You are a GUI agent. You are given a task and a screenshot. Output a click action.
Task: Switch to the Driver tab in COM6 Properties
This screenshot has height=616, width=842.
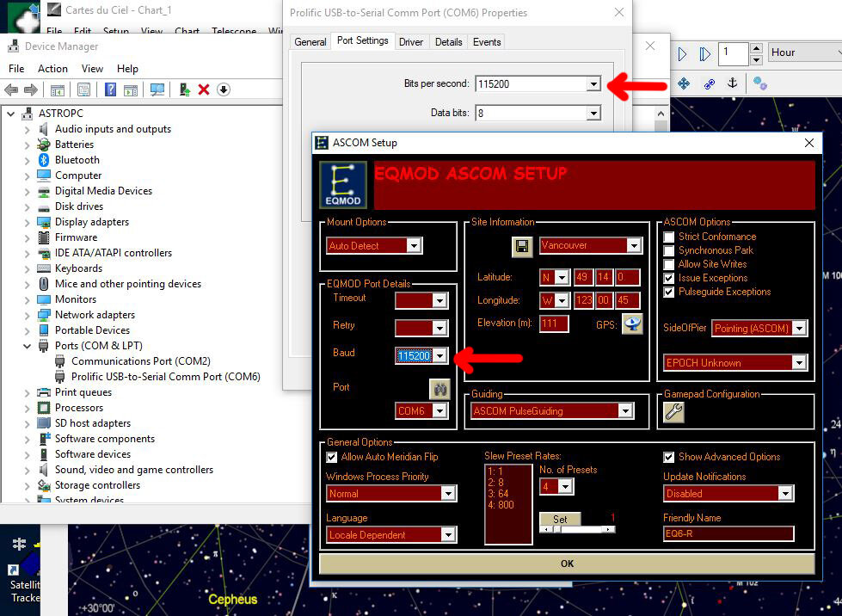[411, 42]
